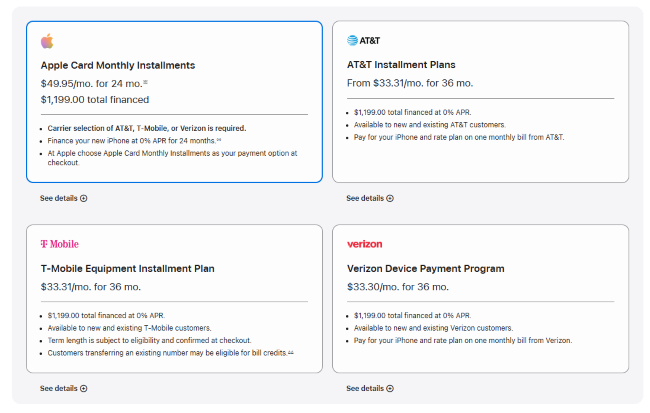Select T-Mobile Equipment Installment Plan card
This screenshot has height=413, width=650.
174,299
